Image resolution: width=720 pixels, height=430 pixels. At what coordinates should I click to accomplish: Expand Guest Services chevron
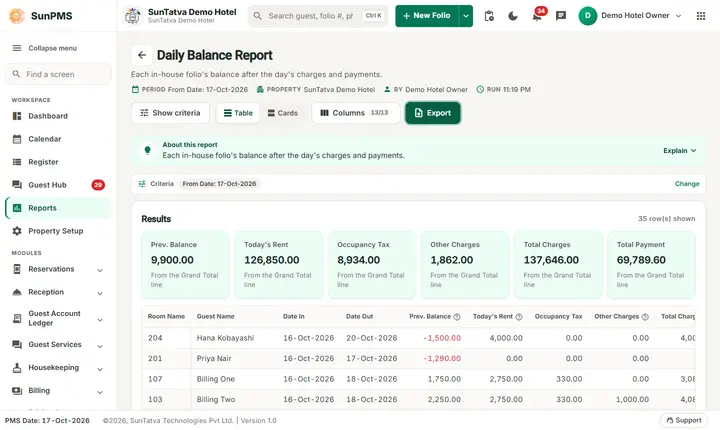[x=100, y=346]
